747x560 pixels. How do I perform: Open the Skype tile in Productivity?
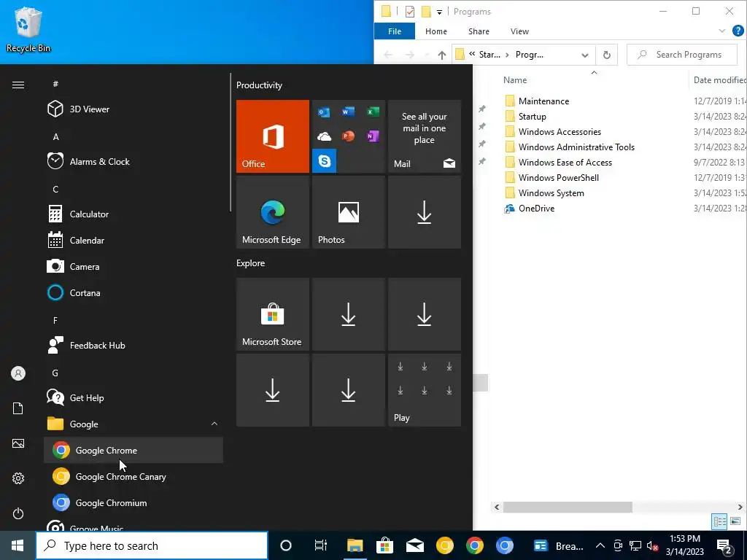click(325, 161)
